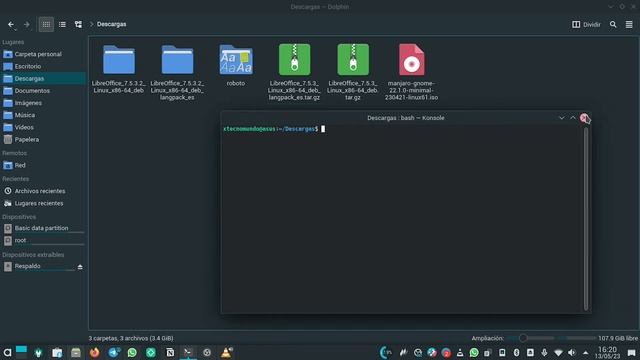Open Wi-Fi network tray icon
640x360 pixels.
click(x=558, y=353)
